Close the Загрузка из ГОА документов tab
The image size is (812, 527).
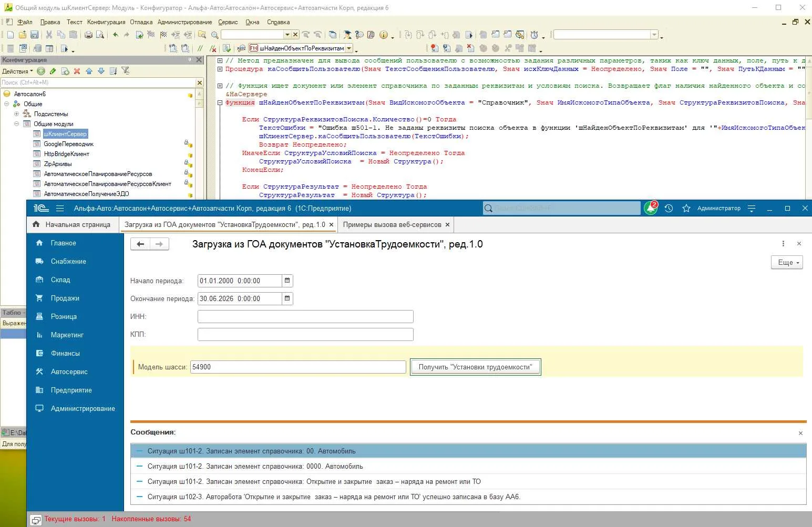point(331,225)
